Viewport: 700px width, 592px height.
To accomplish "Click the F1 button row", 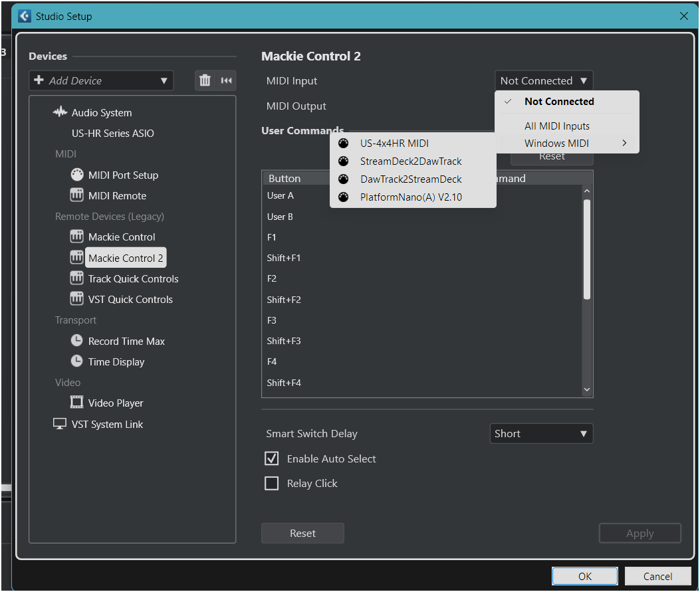I will tap(422, 237).
